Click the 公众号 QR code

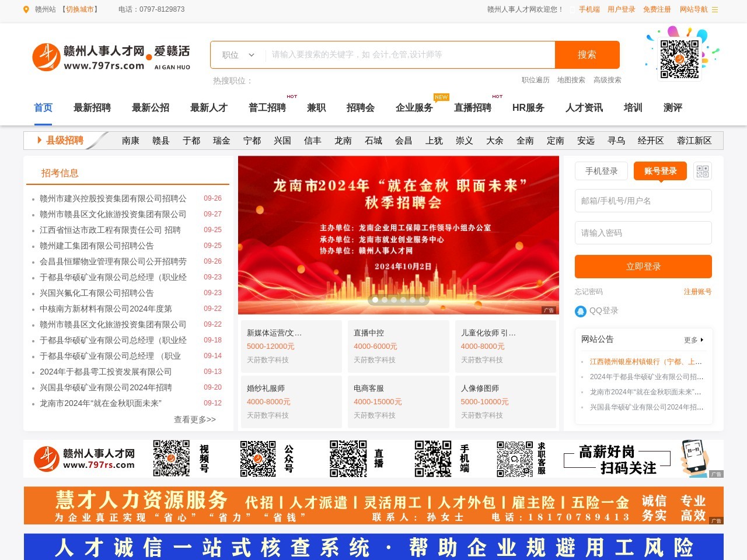point(258,459)
